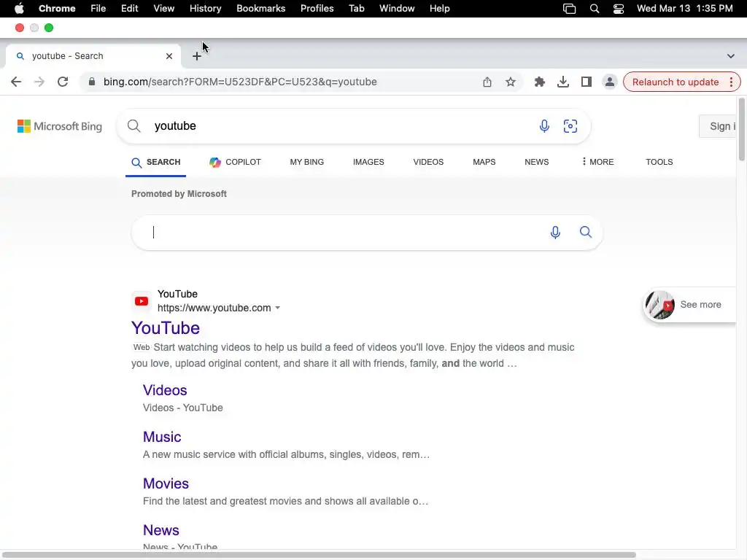Click microphone in promoted search box

(555, 233)
